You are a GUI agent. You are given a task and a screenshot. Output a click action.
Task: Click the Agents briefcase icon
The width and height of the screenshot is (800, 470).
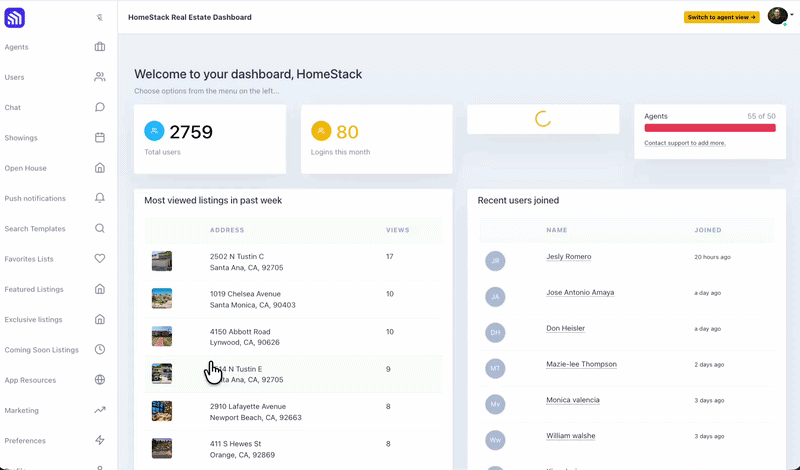100,47
